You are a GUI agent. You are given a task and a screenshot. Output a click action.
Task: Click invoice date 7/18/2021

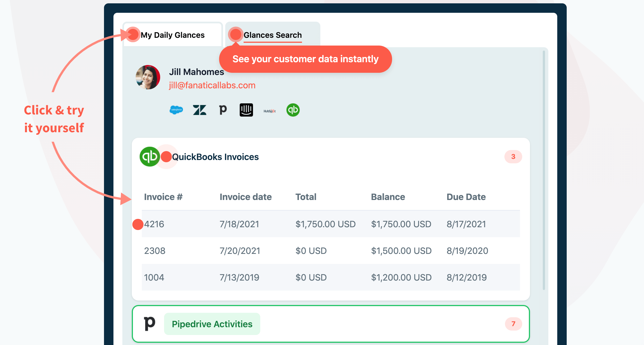point(239,224)
